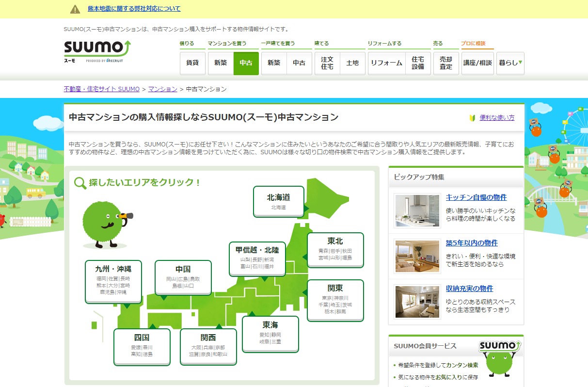The image size is (588, 387).
Task: Click the ピックアップ特集 heading
Action: [x=419, y=177]
